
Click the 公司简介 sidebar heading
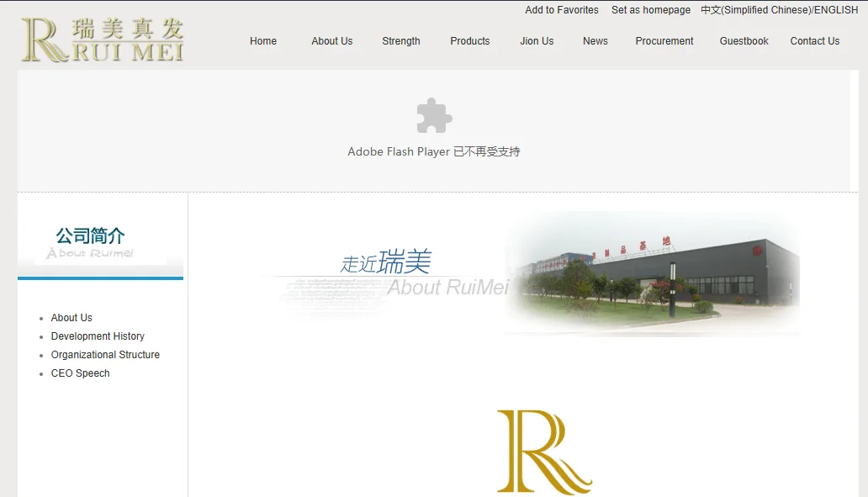[x=90, y=235]
